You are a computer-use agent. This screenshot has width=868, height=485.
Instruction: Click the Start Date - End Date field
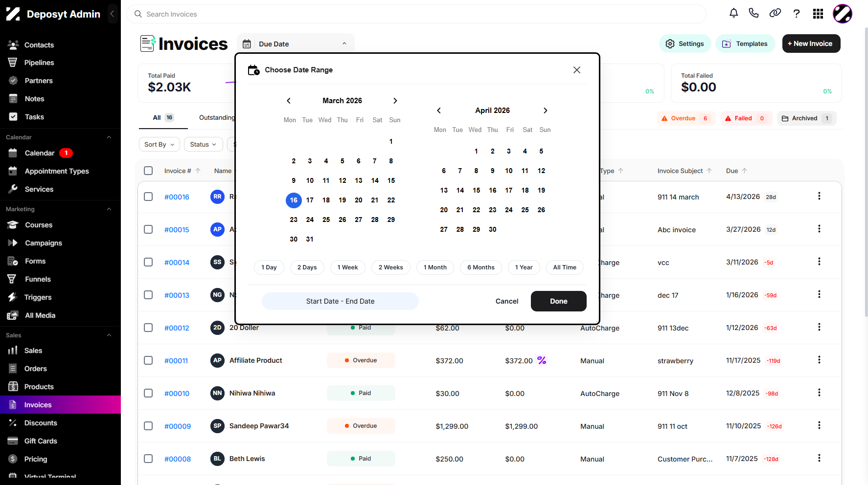[340, 301]
